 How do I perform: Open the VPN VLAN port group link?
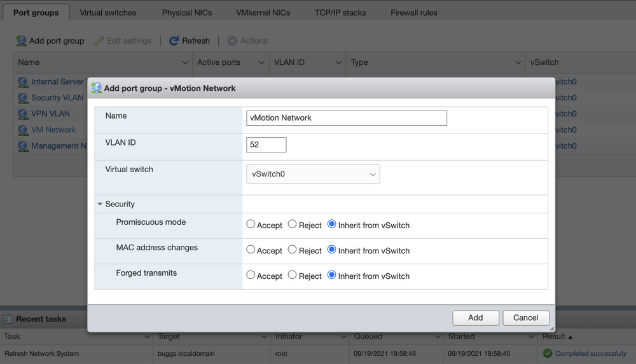[x=51, y=114]
